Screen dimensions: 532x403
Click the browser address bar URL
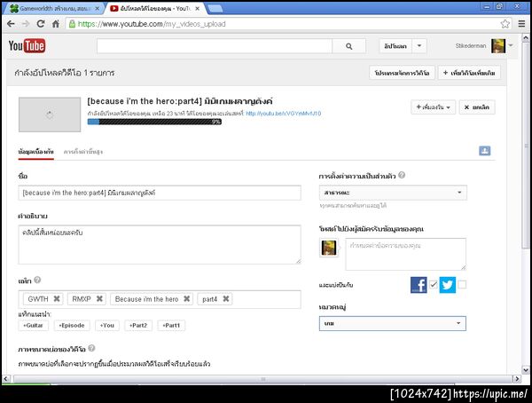pyautogui.click(x=152, y=24)
